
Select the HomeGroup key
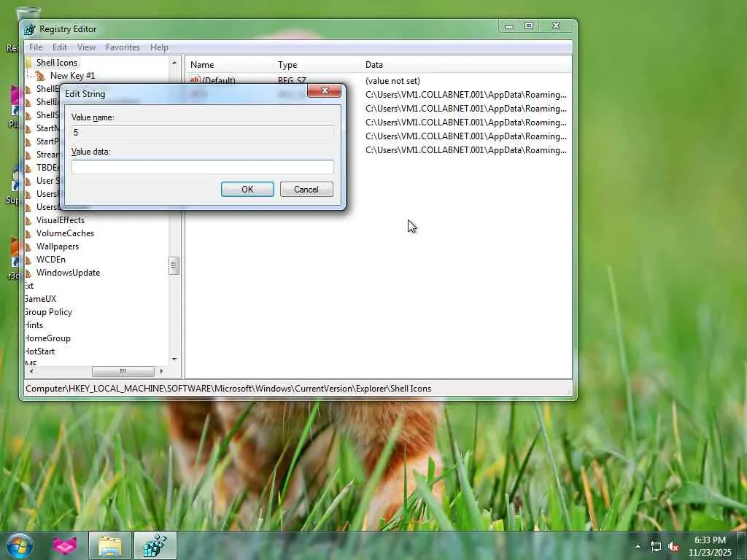click(47, 338)
